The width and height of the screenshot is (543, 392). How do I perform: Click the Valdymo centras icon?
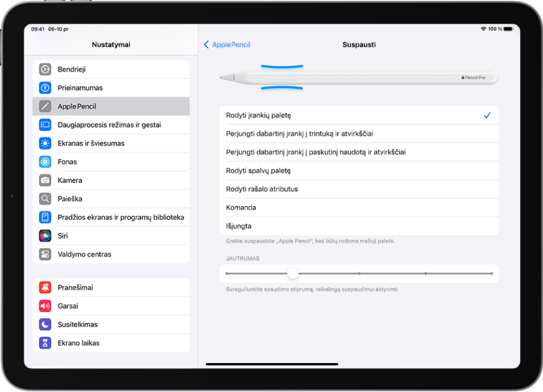pos(45,254)
